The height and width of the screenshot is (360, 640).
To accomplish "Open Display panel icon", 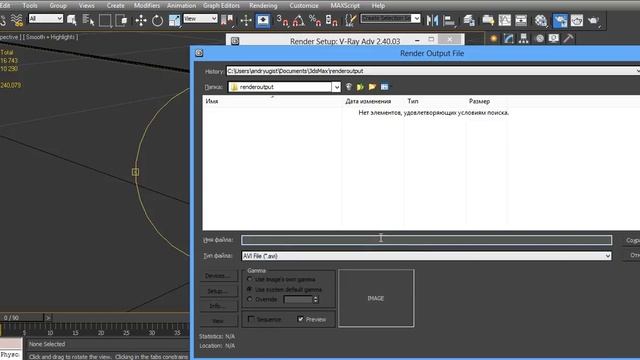I will [x=553, y=38].
